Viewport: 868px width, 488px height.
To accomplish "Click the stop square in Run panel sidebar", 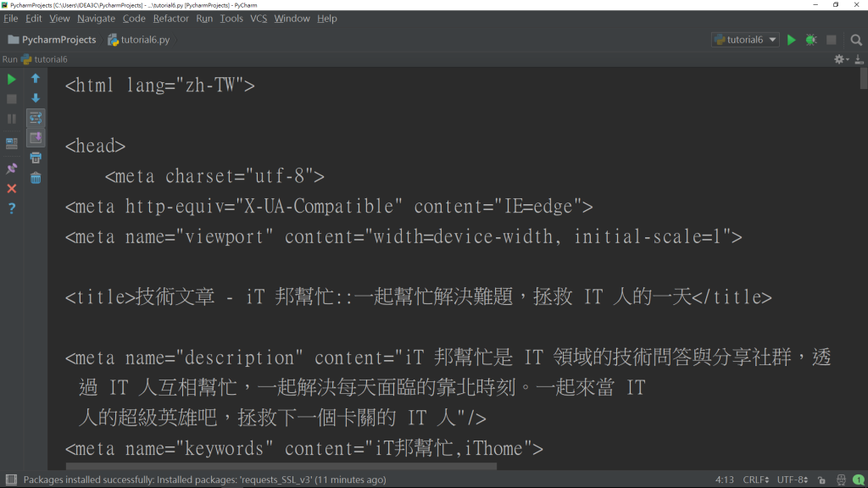I will 11,99.
